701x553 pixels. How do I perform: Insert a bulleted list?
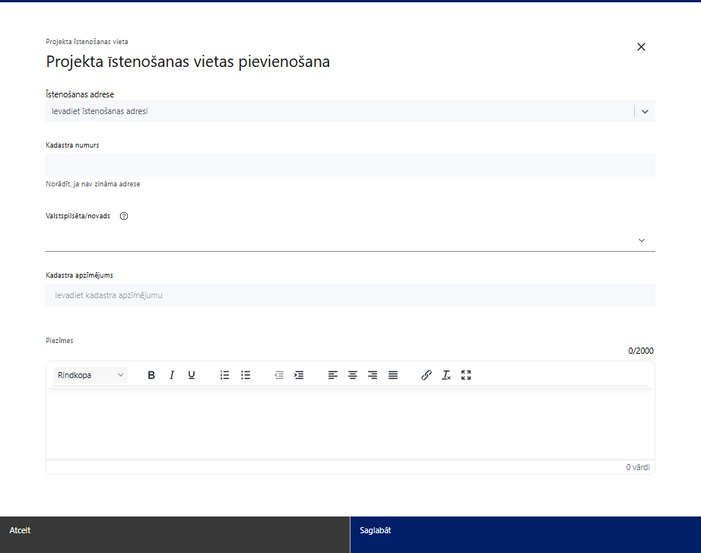point(245,375)
